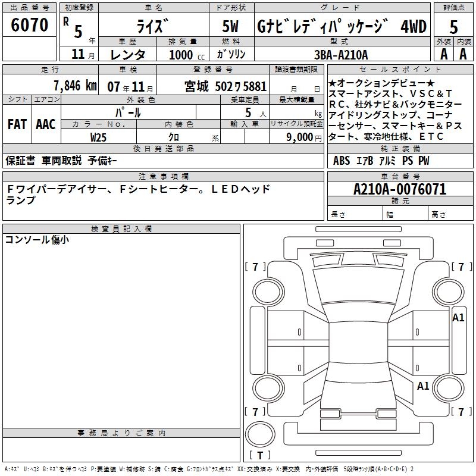Screen dimensions: 476x476
Task: Select the spare tire [T] circle icon
Action: [x=260, y=434]
